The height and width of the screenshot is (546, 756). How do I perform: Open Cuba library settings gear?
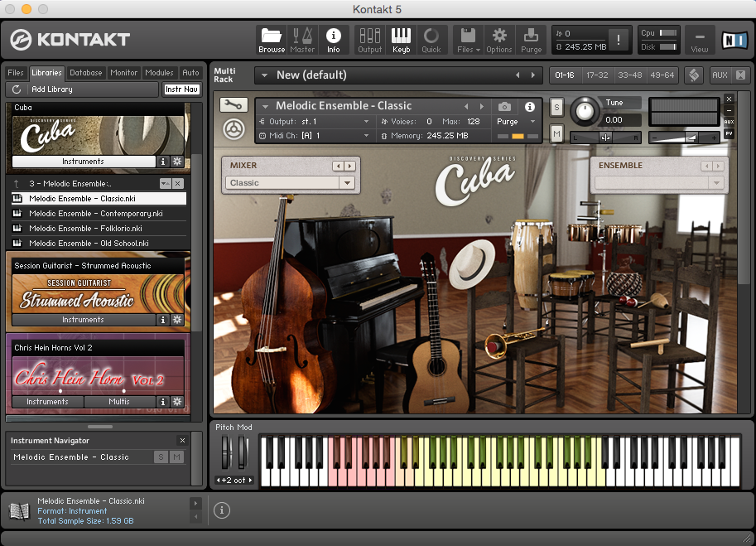[177, 161]
